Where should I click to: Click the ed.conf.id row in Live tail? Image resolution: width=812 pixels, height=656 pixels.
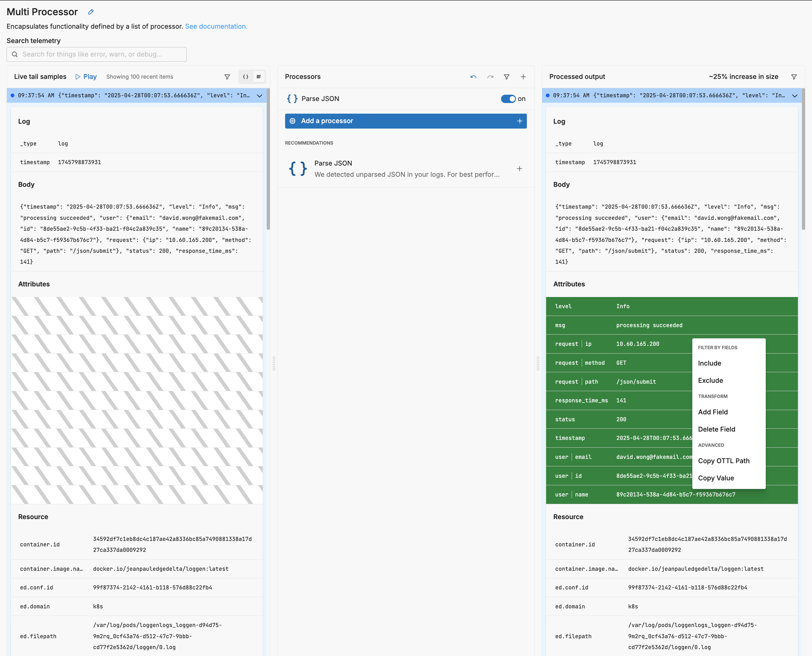(136, 588)
